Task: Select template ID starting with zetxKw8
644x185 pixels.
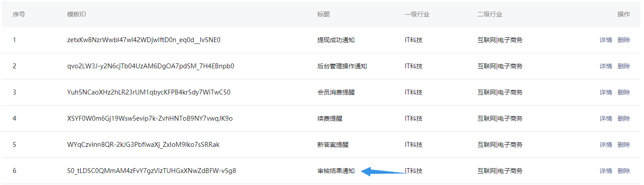Action: pos(144,40)
